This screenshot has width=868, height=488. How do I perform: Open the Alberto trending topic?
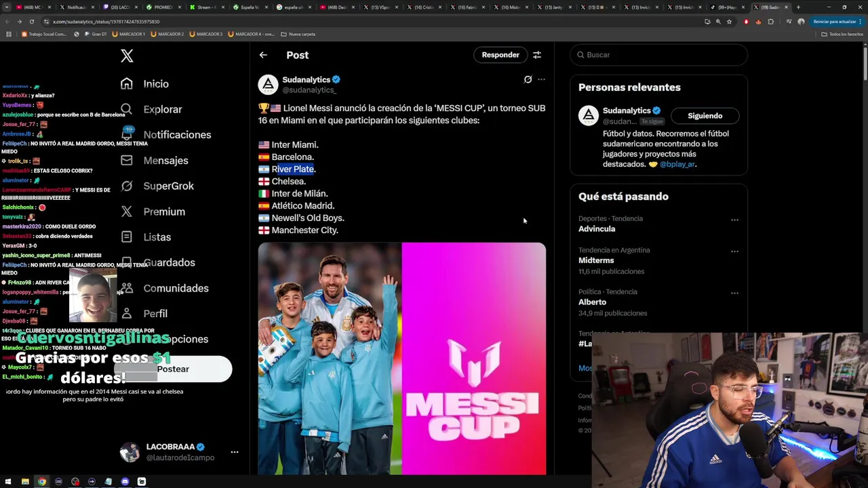tap(592, 302)
